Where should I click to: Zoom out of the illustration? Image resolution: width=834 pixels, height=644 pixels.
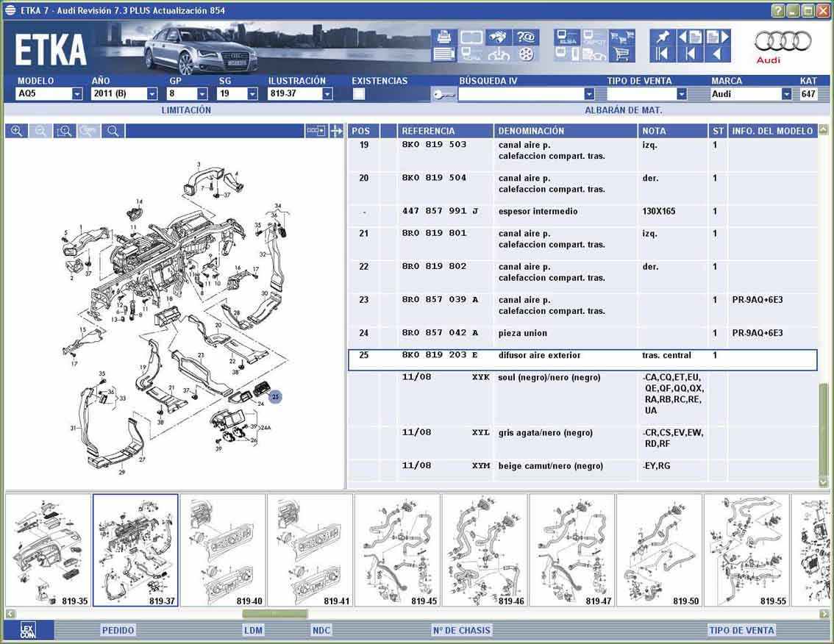40,131
